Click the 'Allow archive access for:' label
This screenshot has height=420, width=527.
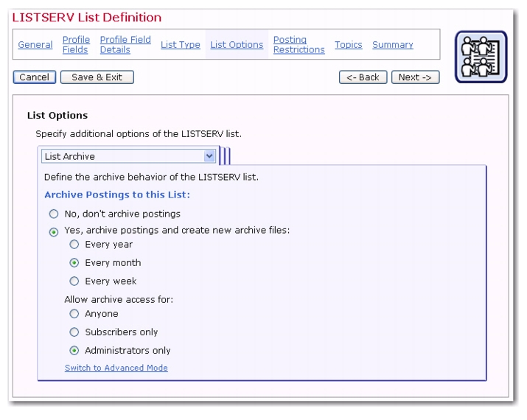click(x=119, y=299)
